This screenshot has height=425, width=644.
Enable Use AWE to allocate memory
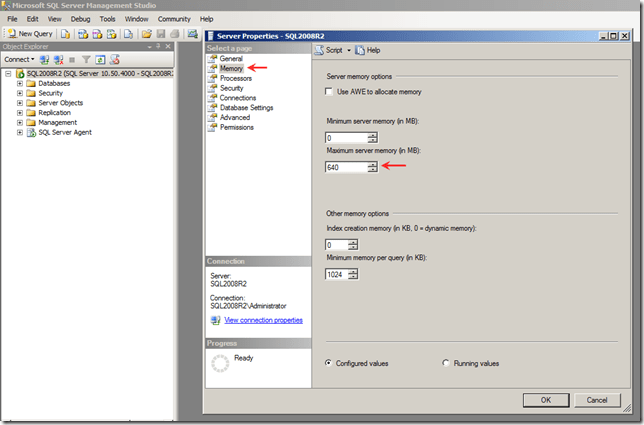tap(330, 92)
